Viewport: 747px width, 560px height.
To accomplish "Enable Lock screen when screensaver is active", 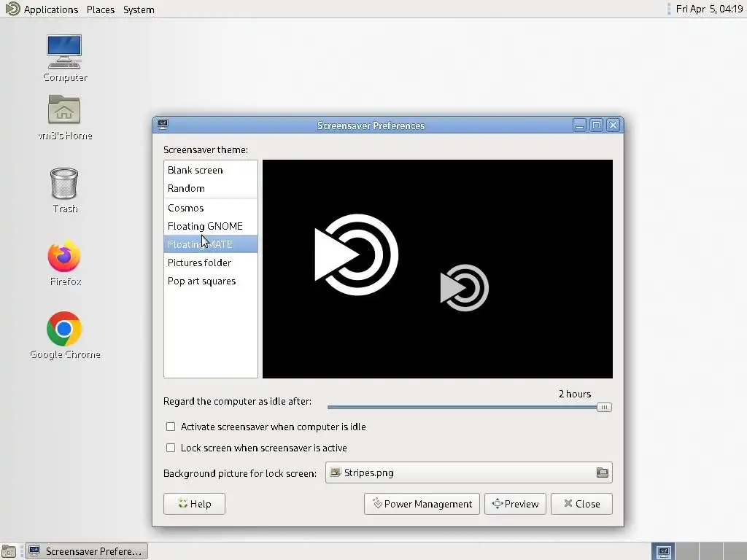I will tap(171, 448).
